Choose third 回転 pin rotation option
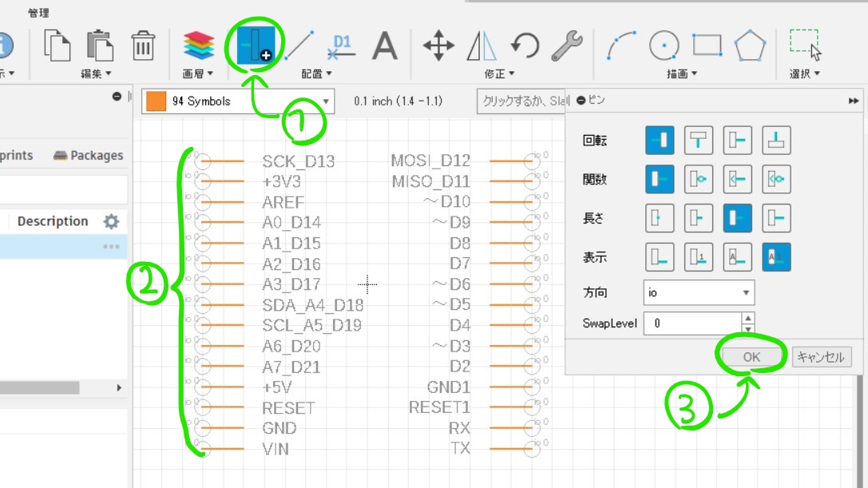 pos(737,140)
